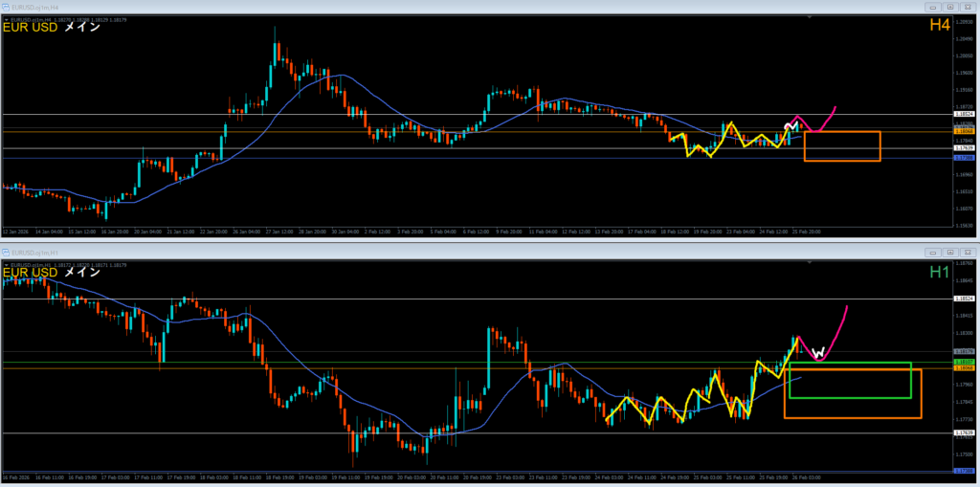Restore the EURUSD H1 chart window size
Viewport: 980px width, 487px height.
click(950, 253)
